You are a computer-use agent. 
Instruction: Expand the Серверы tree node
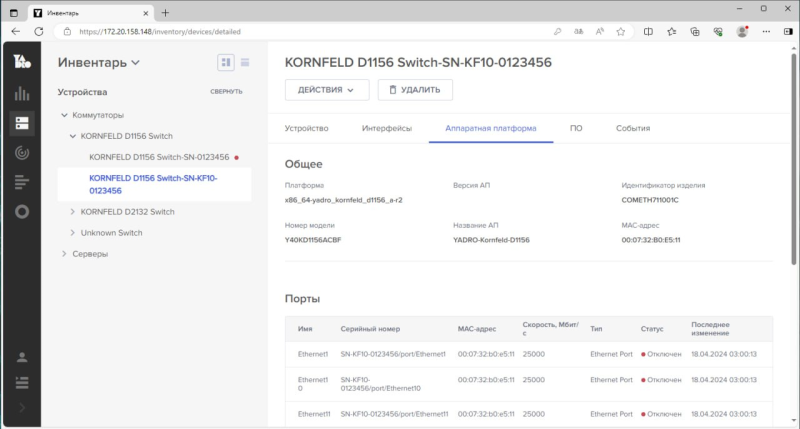pos(64,254)
